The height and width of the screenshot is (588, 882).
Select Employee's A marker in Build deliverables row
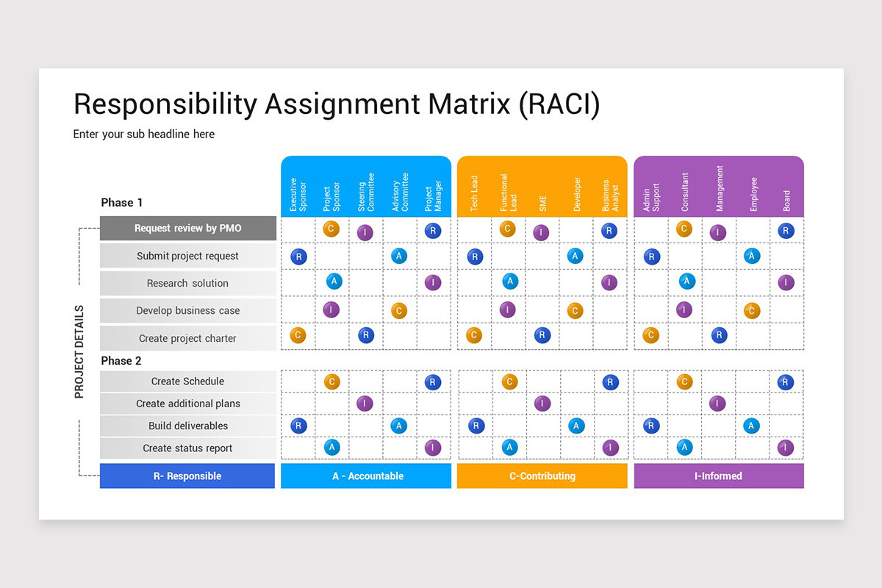[751, 425]
